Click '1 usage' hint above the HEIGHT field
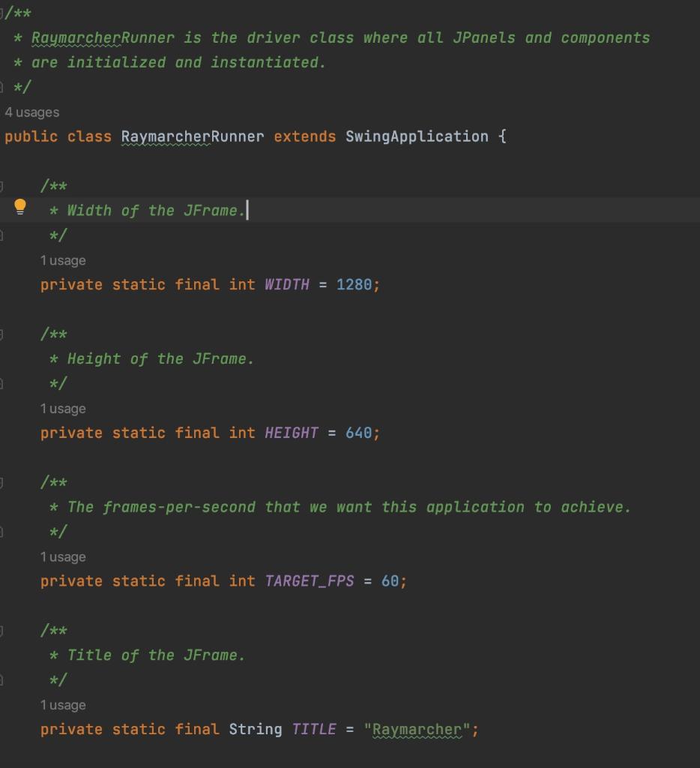 (61, 408)
